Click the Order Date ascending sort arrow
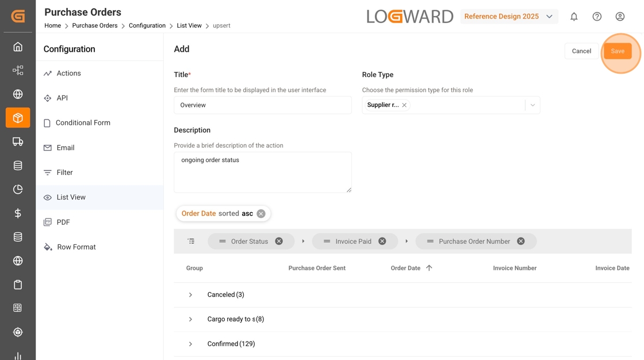The height and width of the screenshot is (360, 644). coord(429,268)
